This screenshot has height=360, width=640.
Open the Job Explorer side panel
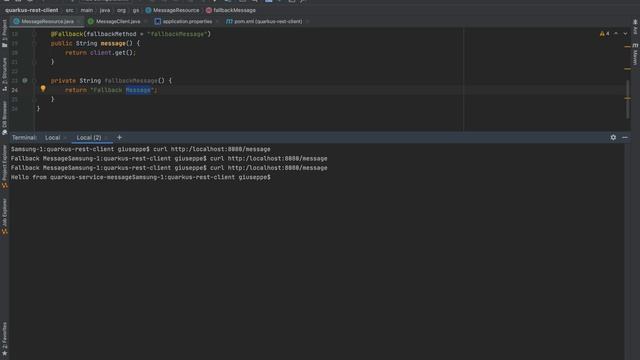[4, 216]
